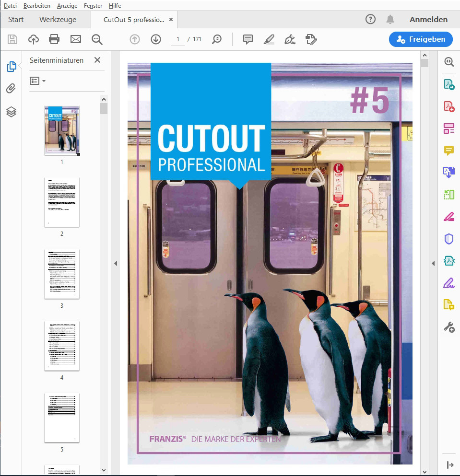Open More Tools wrench icon
Screen dimensions: 460x476
coord(449,327)
